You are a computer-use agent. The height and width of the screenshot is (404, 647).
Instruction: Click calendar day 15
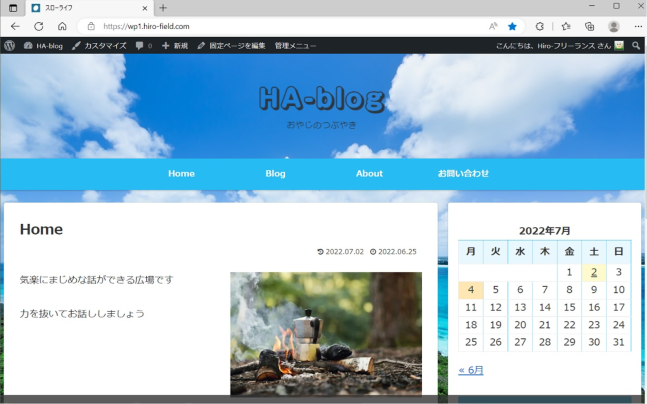[x=569, y=307]
